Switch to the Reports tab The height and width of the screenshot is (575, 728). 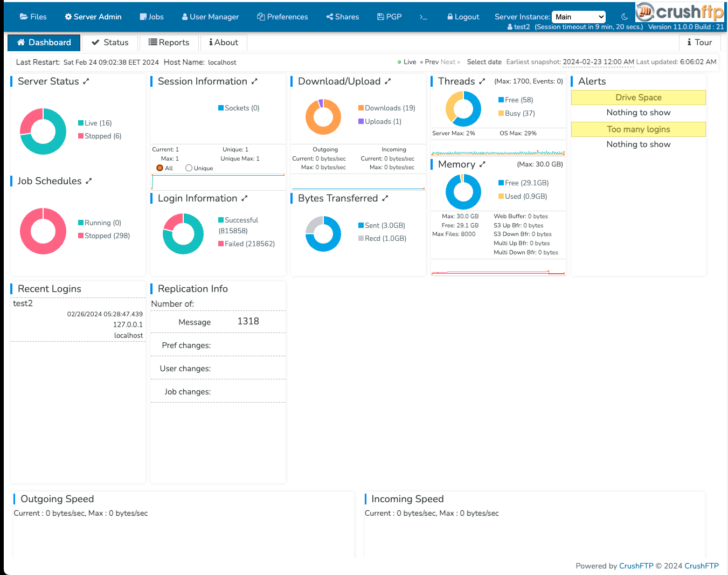[x=169, y=43]
